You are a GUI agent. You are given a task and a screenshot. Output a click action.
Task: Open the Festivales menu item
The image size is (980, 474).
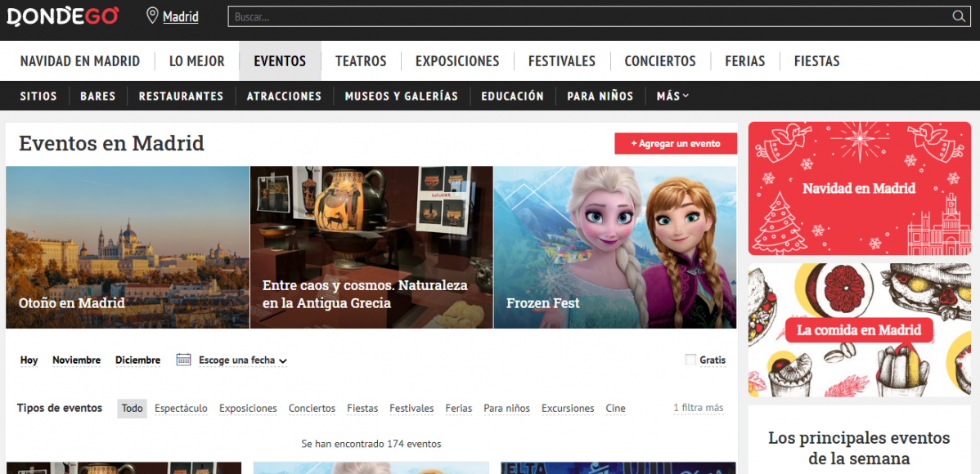[562, 61]
